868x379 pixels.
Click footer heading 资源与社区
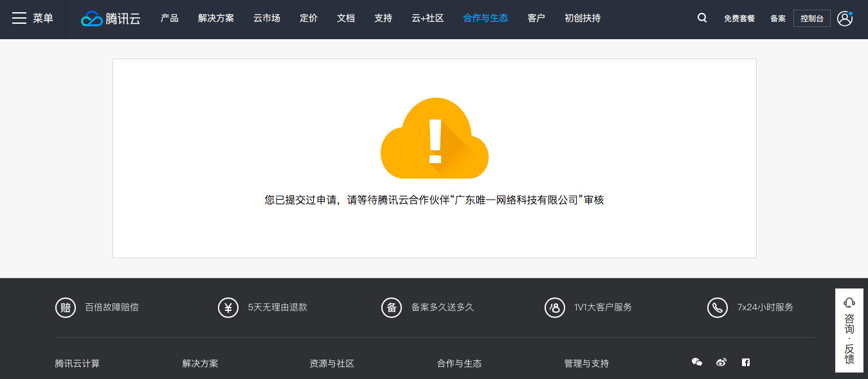point(332,364)
